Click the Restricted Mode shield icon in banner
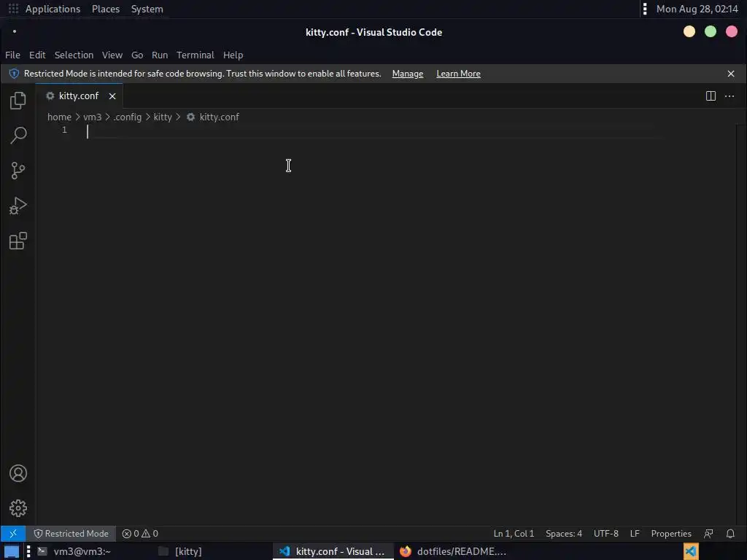 click(15, 74)
